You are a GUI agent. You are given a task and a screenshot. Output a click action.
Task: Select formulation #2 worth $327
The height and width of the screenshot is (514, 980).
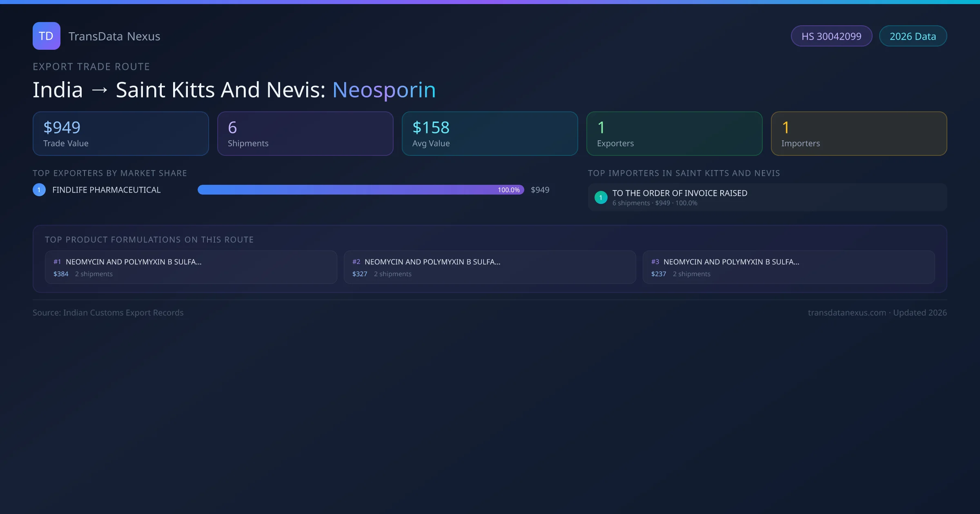[490, 267]
